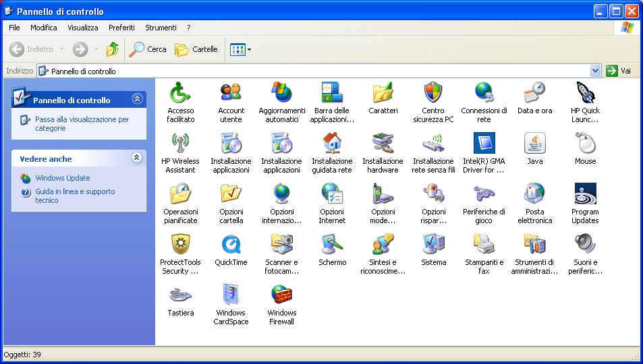Select Scanner e fotocamere icon
The height and width of the screenshot is (364, 643).
[x=282, y=244]
